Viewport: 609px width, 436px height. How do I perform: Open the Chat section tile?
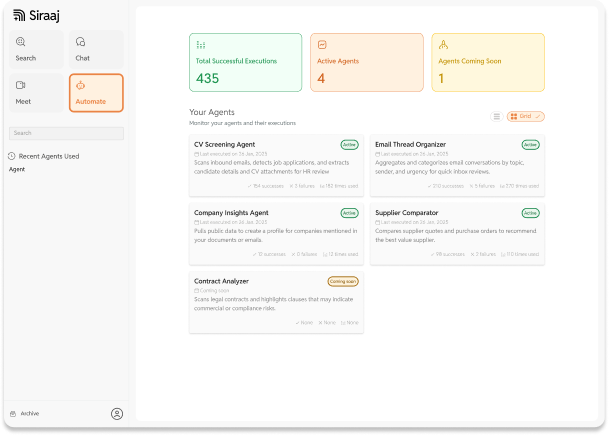(x=96, y=50)
